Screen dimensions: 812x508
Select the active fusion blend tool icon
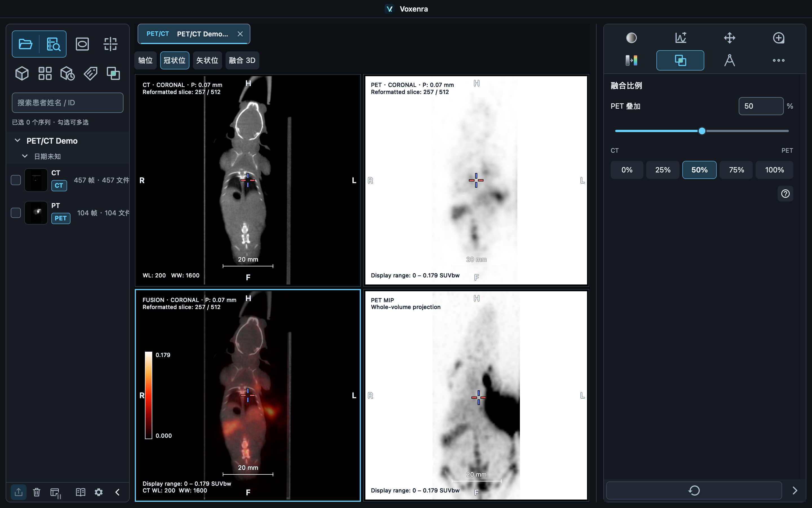pos(680,60)
